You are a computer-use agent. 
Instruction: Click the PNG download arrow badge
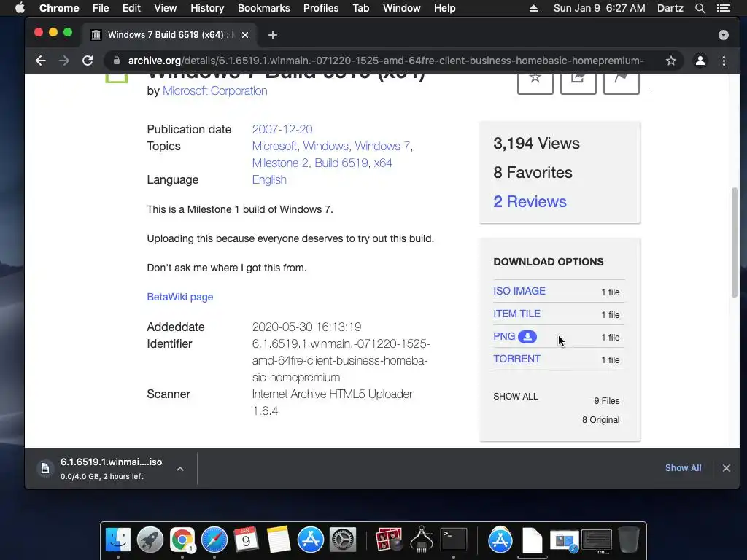[527, 337]
